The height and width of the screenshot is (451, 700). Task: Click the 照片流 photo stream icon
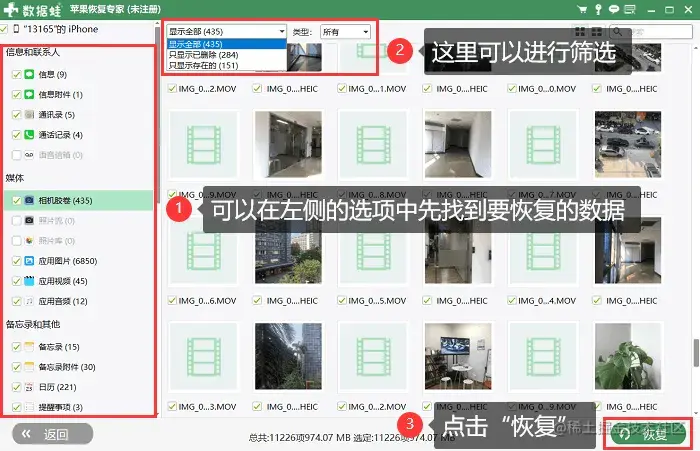[x=29, y=220]
